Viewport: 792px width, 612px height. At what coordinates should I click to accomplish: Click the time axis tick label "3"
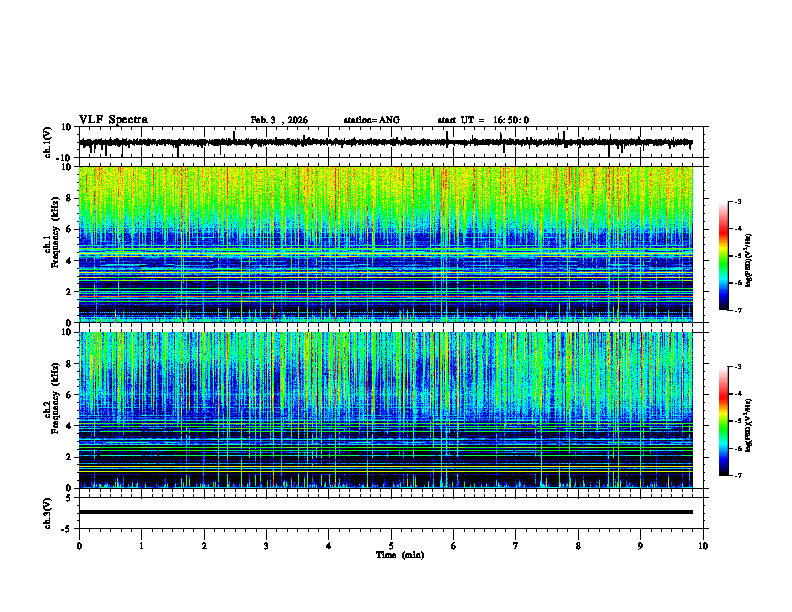tap(266, 546)
